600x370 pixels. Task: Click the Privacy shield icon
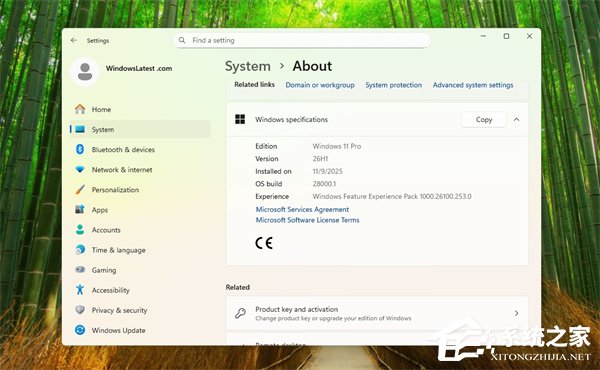click(80, 310)
